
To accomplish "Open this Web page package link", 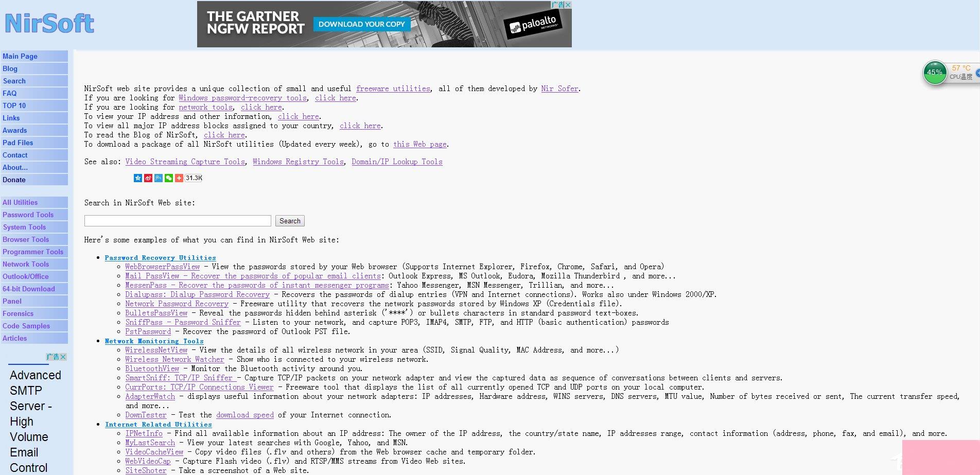I will [420, 144].
